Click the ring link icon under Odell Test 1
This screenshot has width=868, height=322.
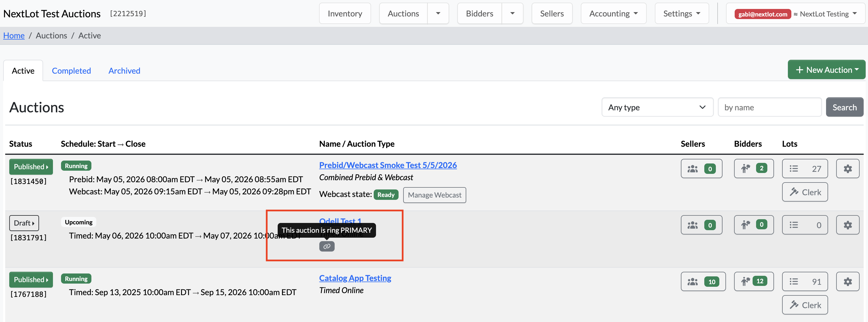coord(327,246)
